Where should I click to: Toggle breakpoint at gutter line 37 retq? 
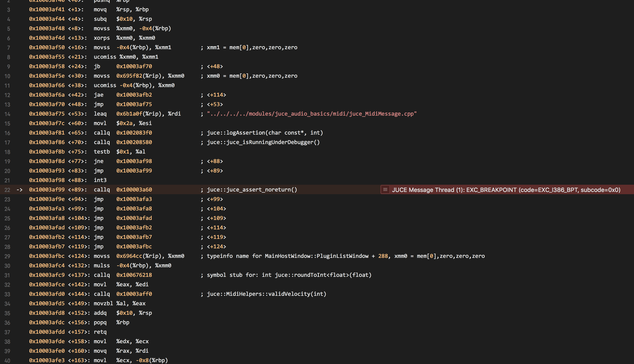[x=7, y=332]
